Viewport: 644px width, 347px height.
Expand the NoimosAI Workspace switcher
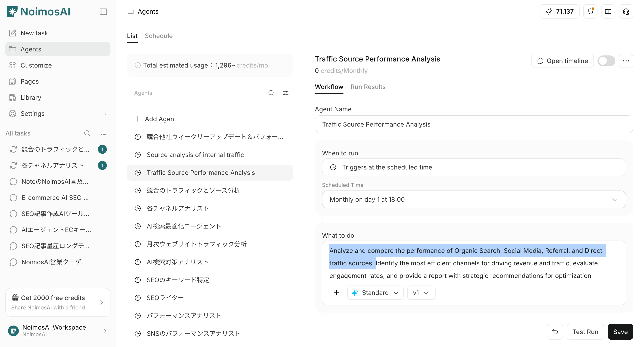[58, 330]
